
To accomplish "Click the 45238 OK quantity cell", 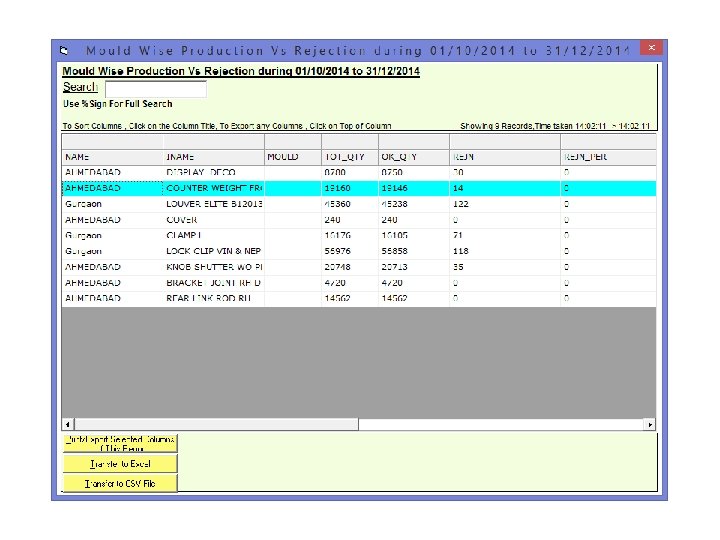I will tap(414, 204).
